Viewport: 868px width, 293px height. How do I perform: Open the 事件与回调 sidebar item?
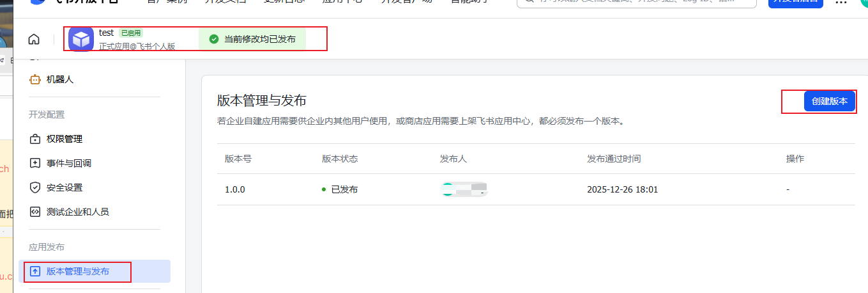[x=68, y=163]
